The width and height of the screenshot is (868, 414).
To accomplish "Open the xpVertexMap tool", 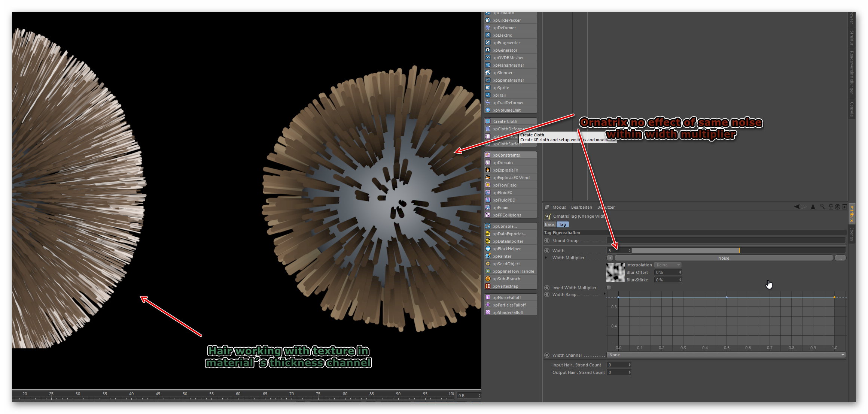I will coord(505,286).
